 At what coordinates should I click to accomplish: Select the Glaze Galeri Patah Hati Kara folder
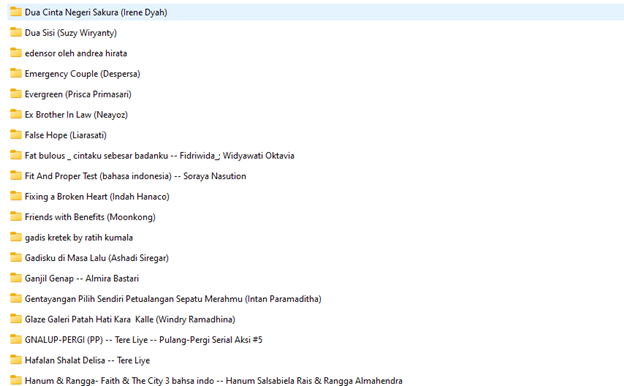[x=130, y=319]
